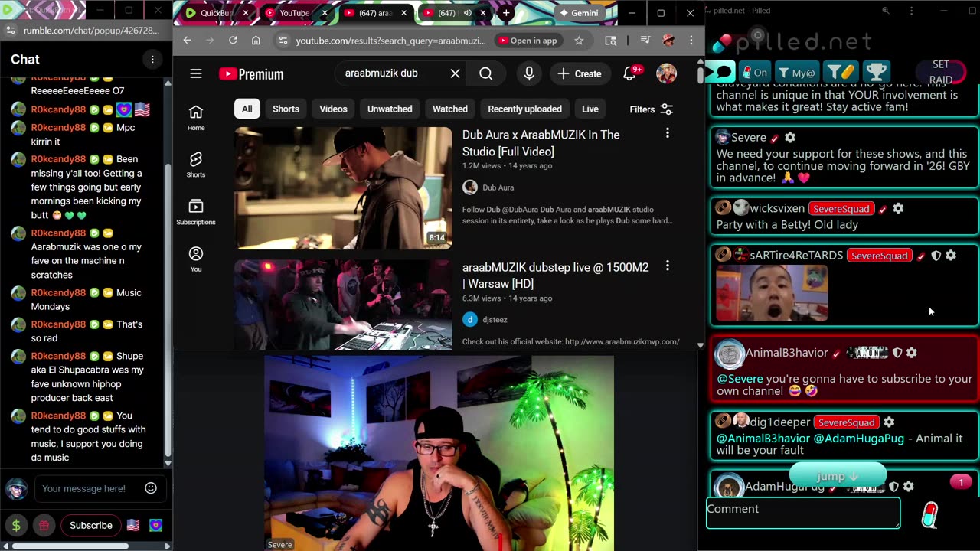Click the Dub Aura studio video thumbnail

pyautogui.click(x=343, y=188)
